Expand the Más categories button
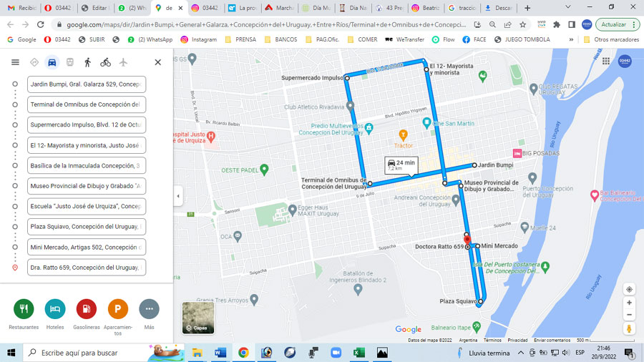This screenshot has width=644, height=362. [149, 309]
